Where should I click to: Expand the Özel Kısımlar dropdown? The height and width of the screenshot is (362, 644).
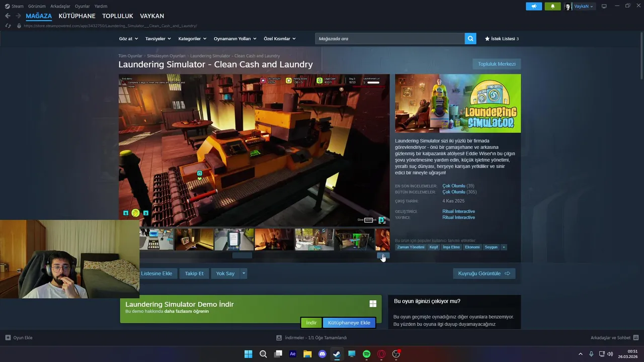click(280, 39)
